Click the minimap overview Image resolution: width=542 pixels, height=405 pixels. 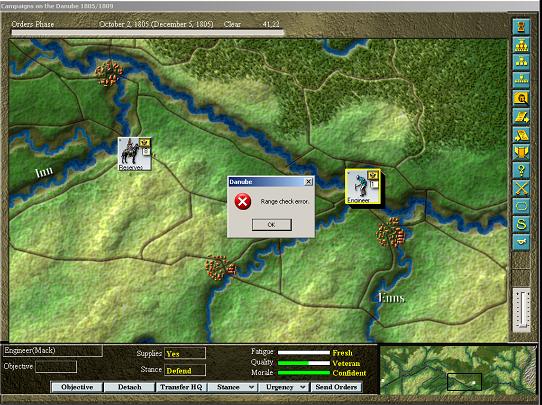[459, 370]
